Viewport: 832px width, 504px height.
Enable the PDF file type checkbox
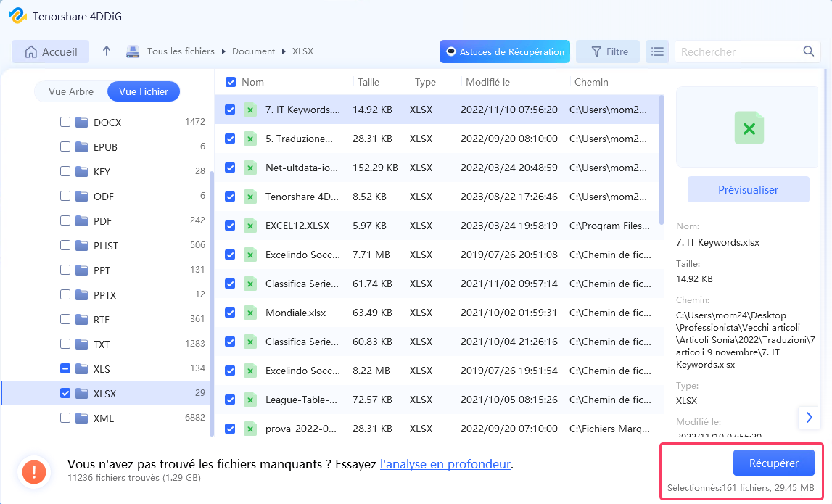[65, 220]
